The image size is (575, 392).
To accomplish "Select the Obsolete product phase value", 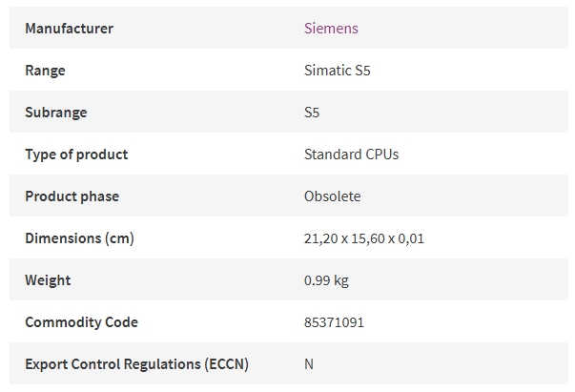I will [x=332, y=196].
